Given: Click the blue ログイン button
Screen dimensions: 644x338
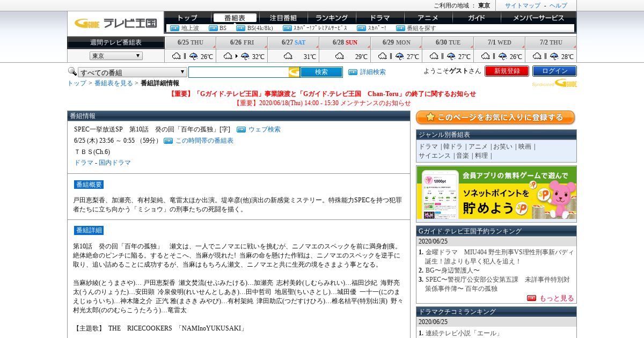Looking at the screenshot, I should 554,71.
